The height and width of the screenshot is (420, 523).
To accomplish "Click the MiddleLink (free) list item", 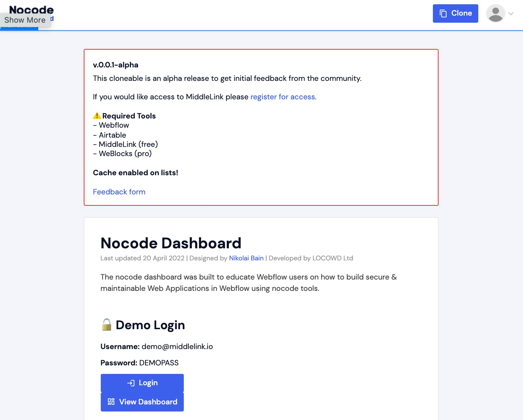I will pos(126,144).
